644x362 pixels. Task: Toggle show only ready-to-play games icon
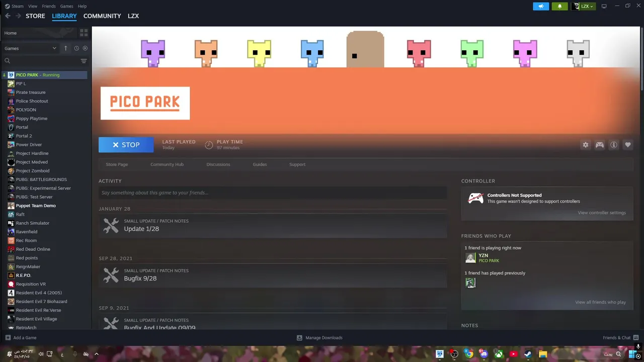(85, 48)
